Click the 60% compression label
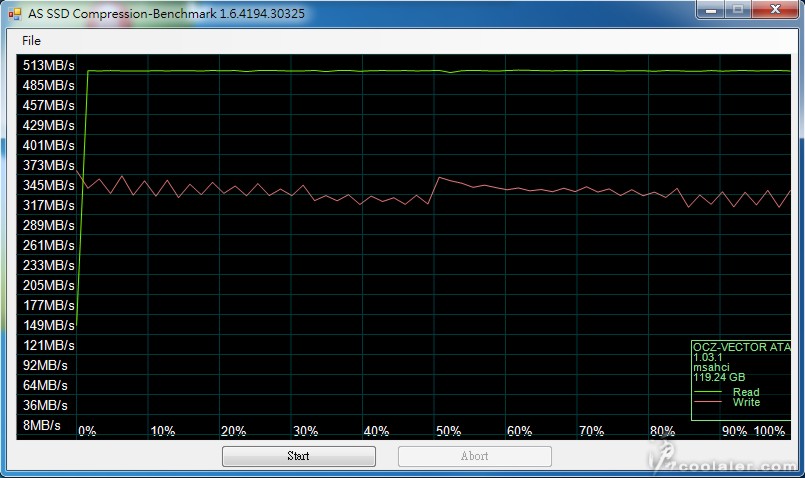The image size is (805, 478). (x=519, y=431)
